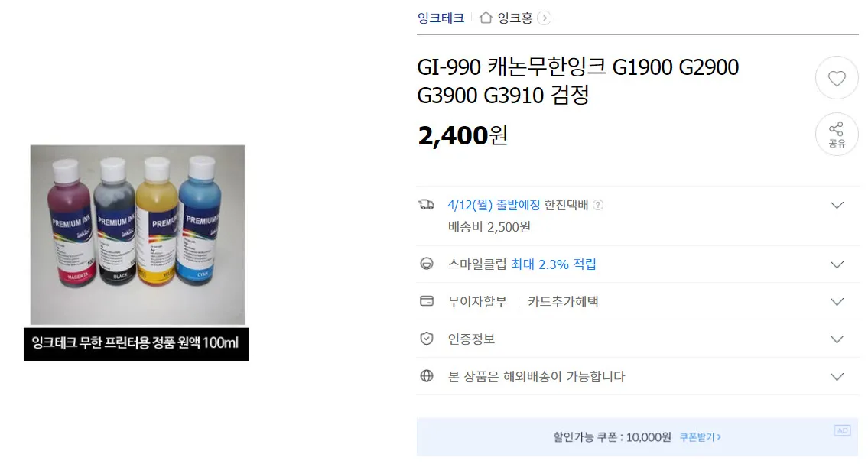Expand the overseas shipping section

click(x=837, y=376)
